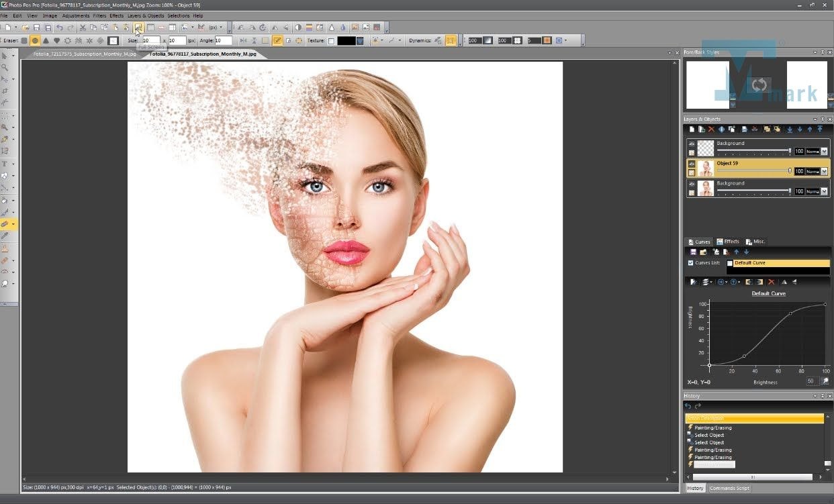Select the Text tool in left toolbar
This screenshot has width=834, height=504.
(5, 164)
